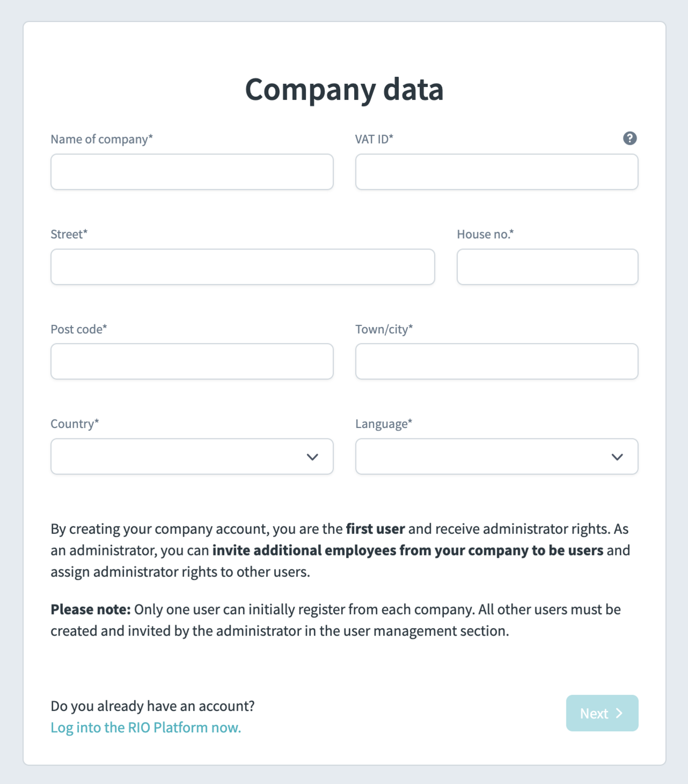Click the Street input field
This screenshot has width=688, height=784.
(x=242, y=267)
